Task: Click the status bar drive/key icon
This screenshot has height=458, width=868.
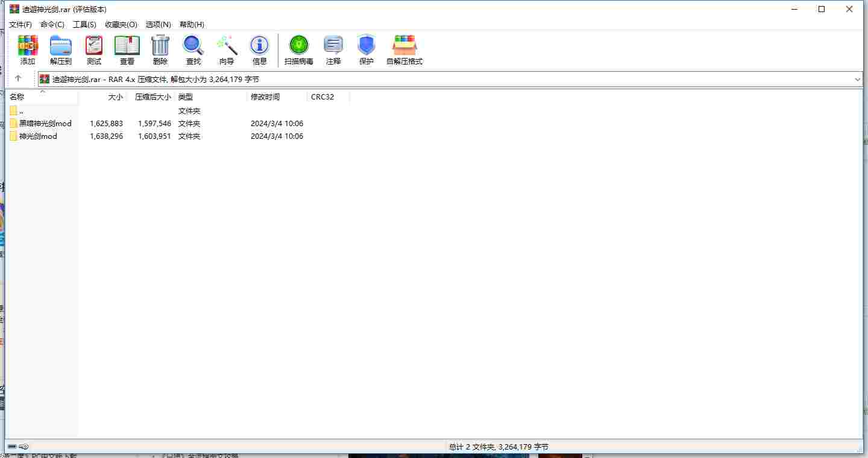Action: click(18, 447)
